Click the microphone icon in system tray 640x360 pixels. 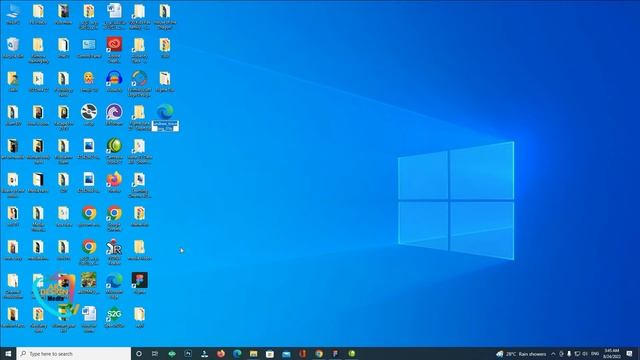(569, 353)
